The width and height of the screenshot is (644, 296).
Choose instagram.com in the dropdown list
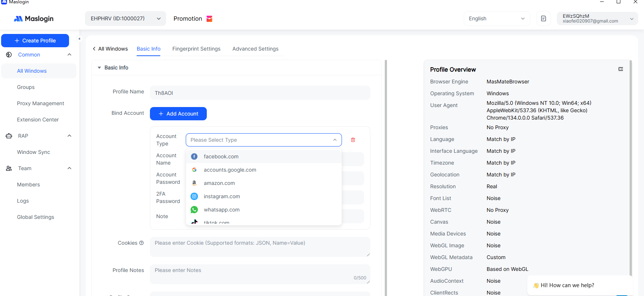[222, 196]
